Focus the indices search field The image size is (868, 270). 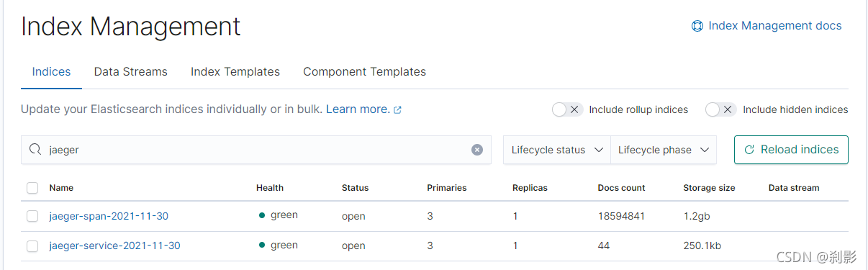[x=256, y=150]
